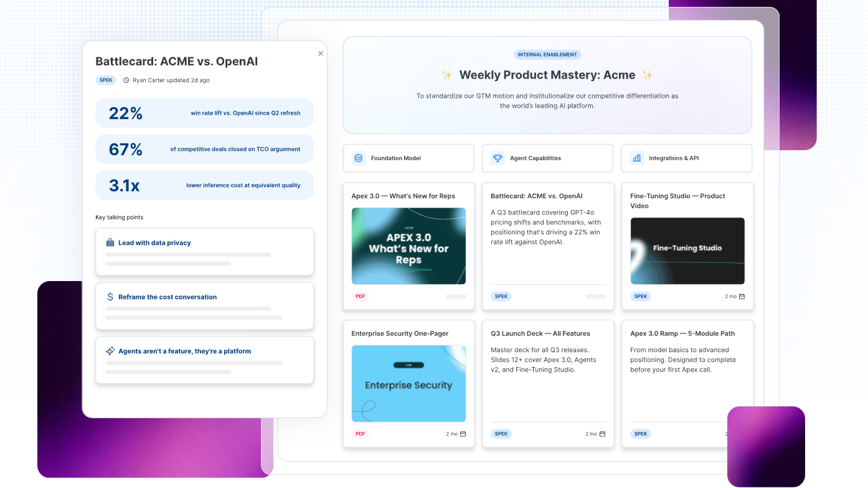The height and width of the screenshot is (488, 868).
Task: Click PDF tag on Enterprise Security One-Pager card
Action: click(x=361, y=434)
